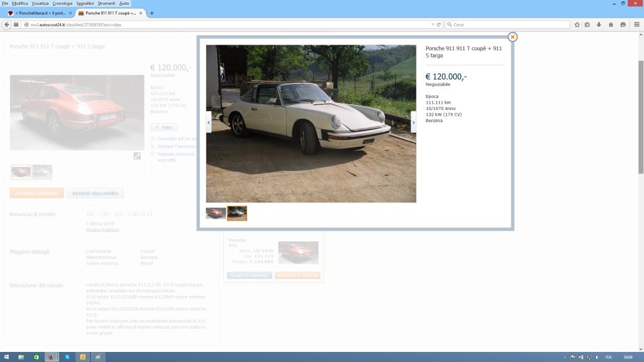The height and width of the screenshot is (362, 644).
Task: Show the next photo with the right arrow
Action: click(x=413, y=122)
